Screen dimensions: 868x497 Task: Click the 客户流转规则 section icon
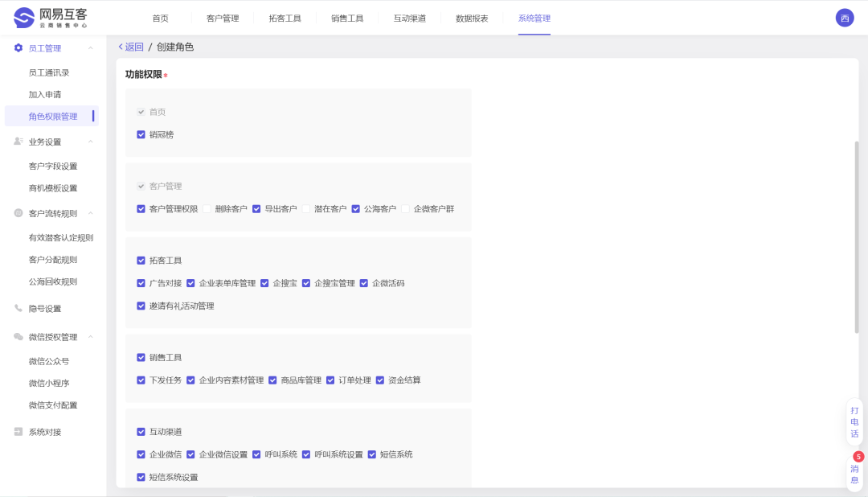18,212
